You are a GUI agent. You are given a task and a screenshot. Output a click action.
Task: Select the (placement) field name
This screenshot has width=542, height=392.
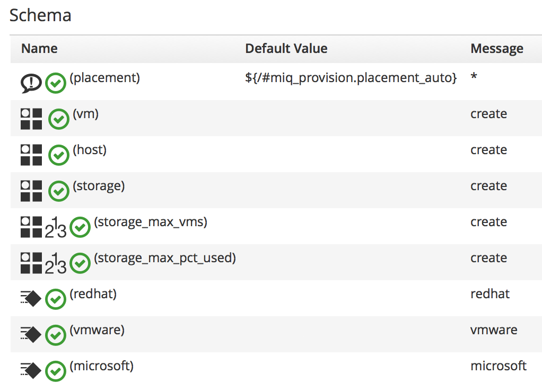coord(105,78)
